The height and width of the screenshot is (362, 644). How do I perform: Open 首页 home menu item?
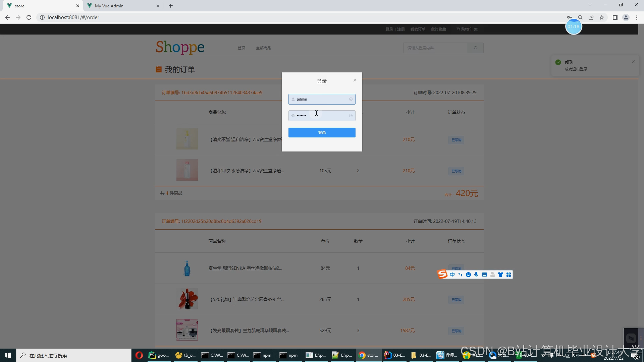pos(241,48)
